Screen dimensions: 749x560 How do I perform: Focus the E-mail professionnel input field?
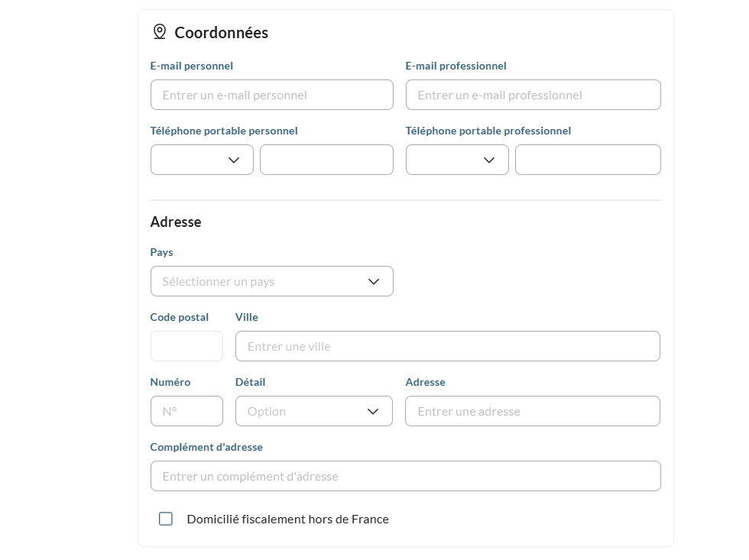(x=533, y=95)
